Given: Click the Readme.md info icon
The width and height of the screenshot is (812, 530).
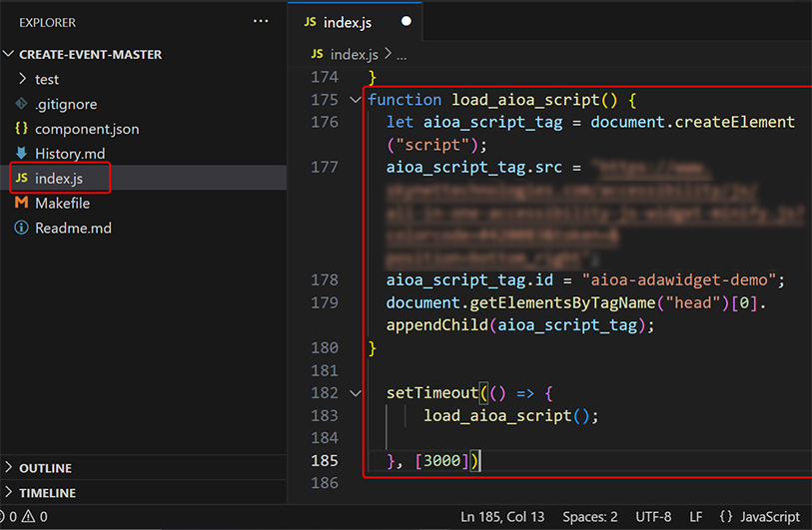Looking at the screenshot, I should [x=21, y=229].
